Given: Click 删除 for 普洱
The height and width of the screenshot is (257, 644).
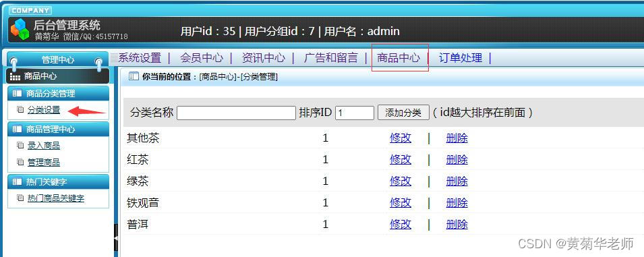Looking at the screenshot, I should pos(457,224).
